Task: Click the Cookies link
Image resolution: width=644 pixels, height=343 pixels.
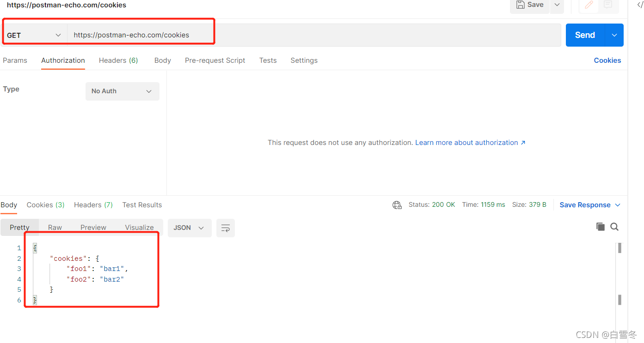Action: pyautogui.click(x=607, y=60)
